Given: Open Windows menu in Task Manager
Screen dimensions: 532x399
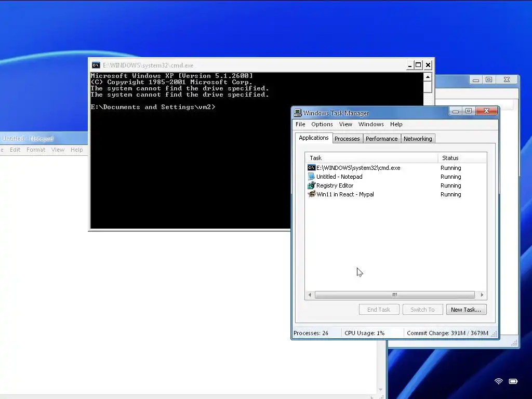Looking at the screenshot, I should tap(371, 124).
